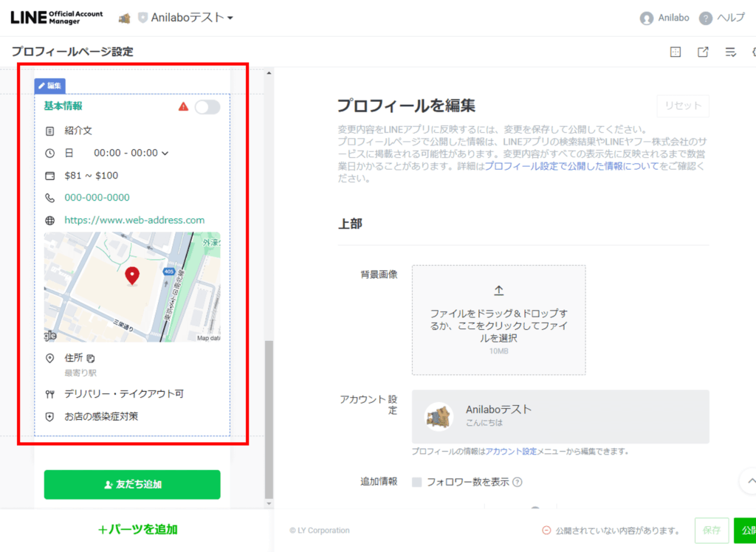
Task: Select the 編集 tab on basic info
Action: point(50,86)
